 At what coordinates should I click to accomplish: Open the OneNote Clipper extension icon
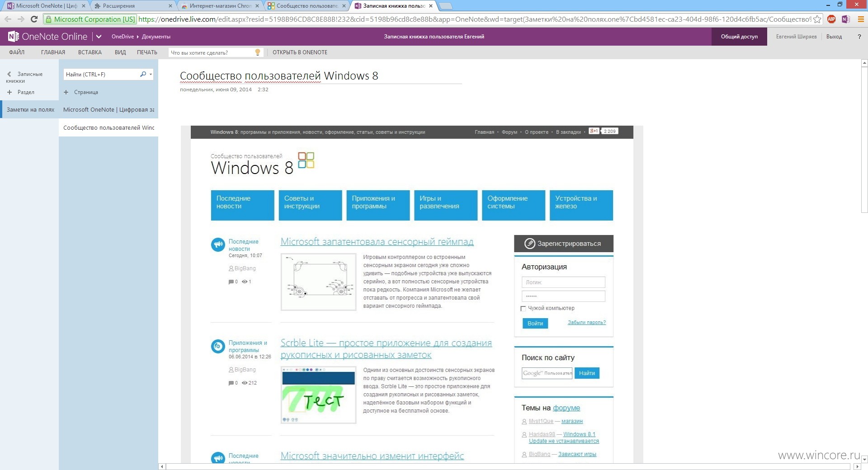pos(846,19)
